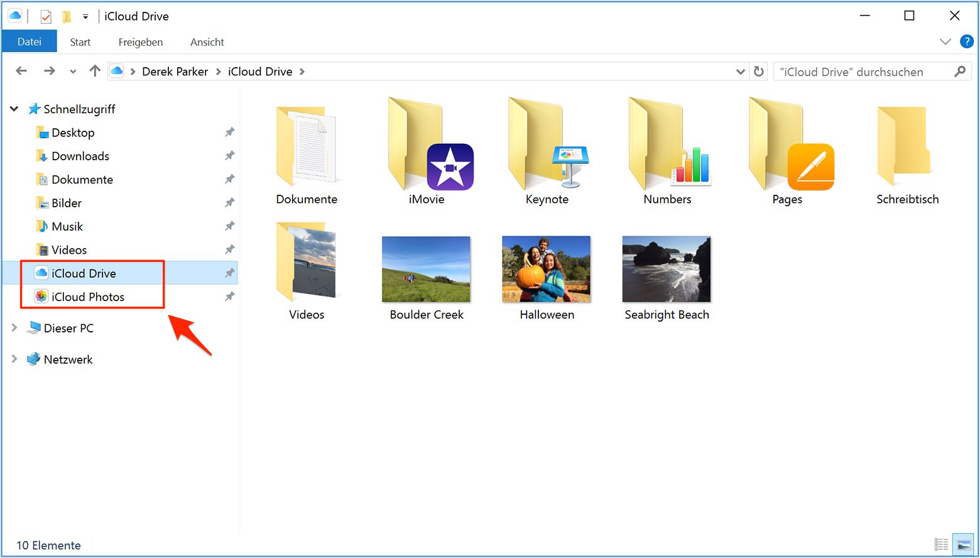Open the Keynote folder

tap(547, 151)
